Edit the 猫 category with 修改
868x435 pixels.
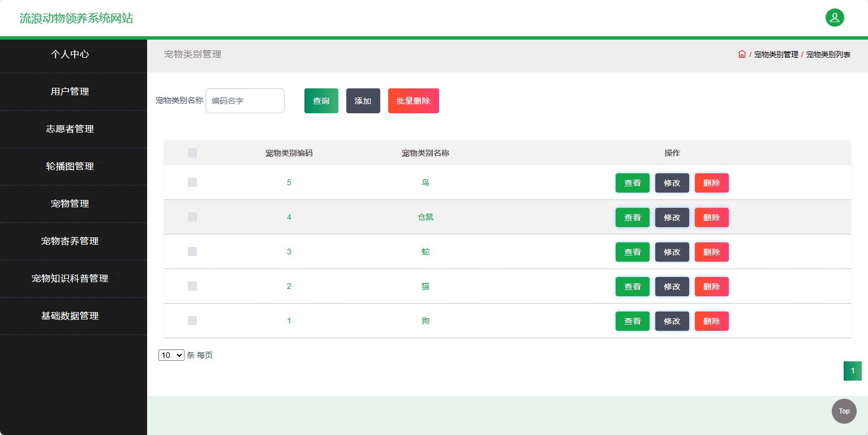tap(672, 287)
